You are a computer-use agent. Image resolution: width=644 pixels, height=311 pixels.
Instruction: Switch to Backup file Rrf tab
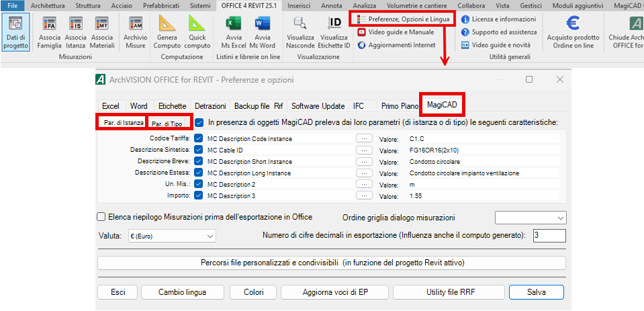[x=259, y=106]
